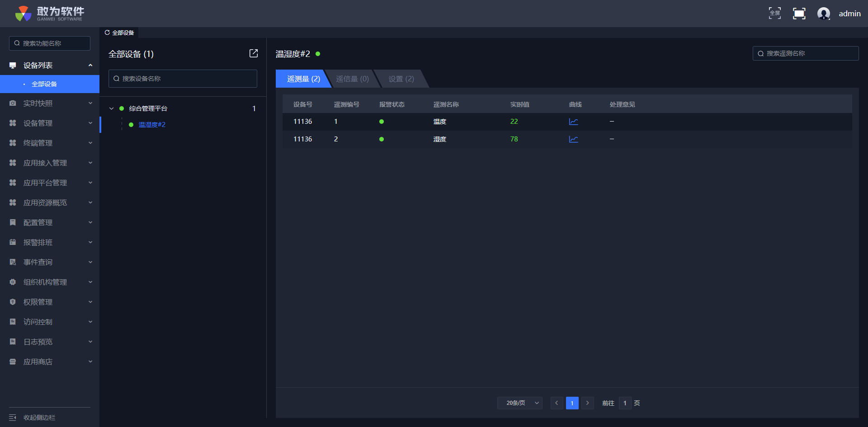The width and height of the screenshot is (868, 427).
Task: Collapse the 综合管理平台 tree node
Action: coord(112,108)
